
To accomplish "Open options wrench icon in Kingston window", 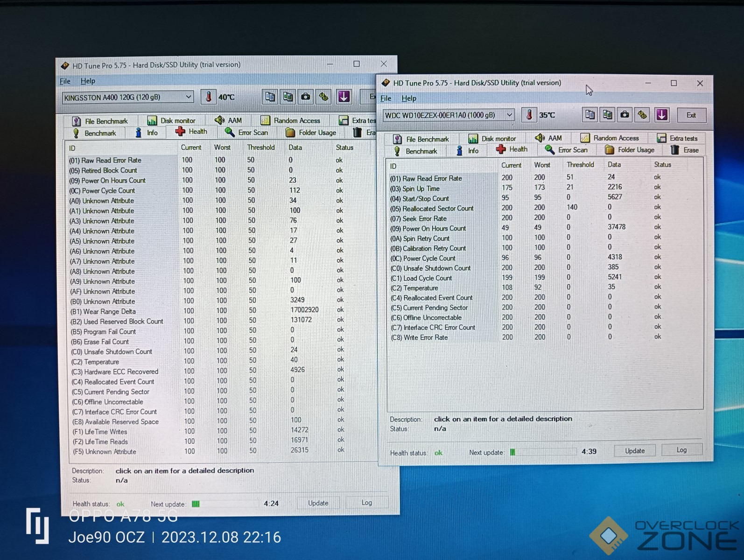I will 323,97.
